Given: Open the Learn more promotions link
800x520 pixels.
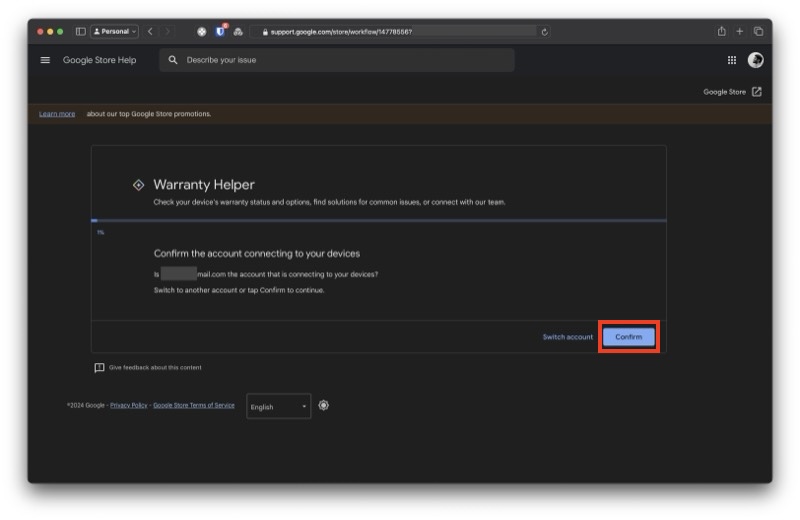Looking at the screenshot, I should (x=57, y=114).
